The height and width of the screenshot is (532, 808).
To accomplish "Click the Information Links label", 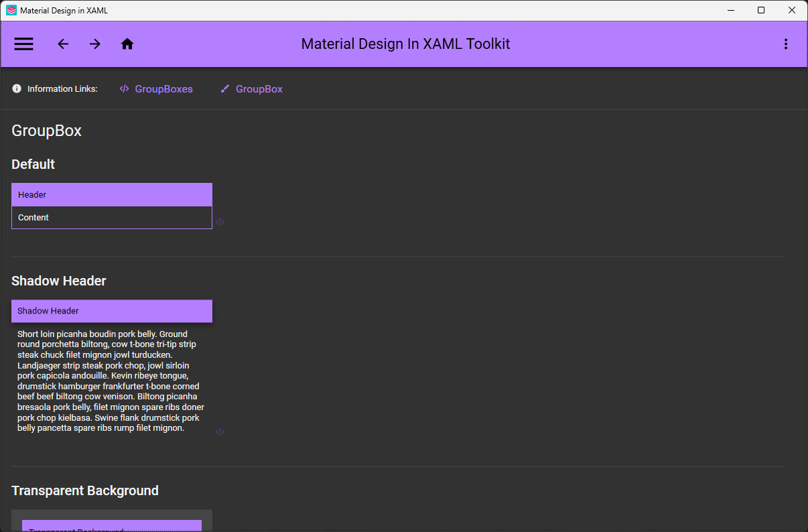I will [62, 89].
